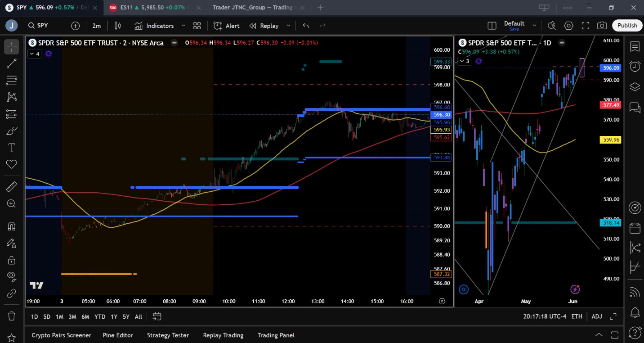Viewport: 644px width, 343px height.
Task: Open the UTC-4 timezone menu
Action: (545, 316)
